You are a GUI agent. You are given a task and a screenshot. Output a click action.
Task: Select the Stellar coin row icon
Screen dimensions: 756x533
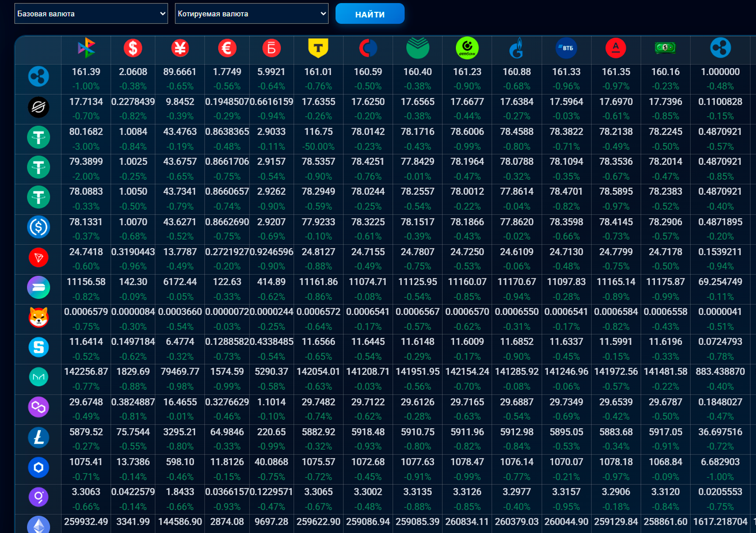click(x=39, y=108)
